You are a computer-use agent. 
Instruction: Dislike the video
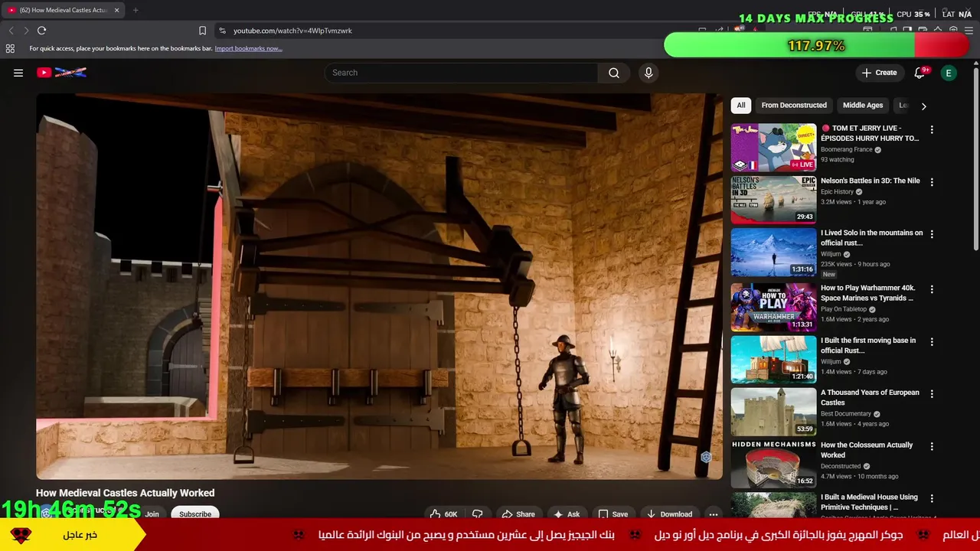478,514
